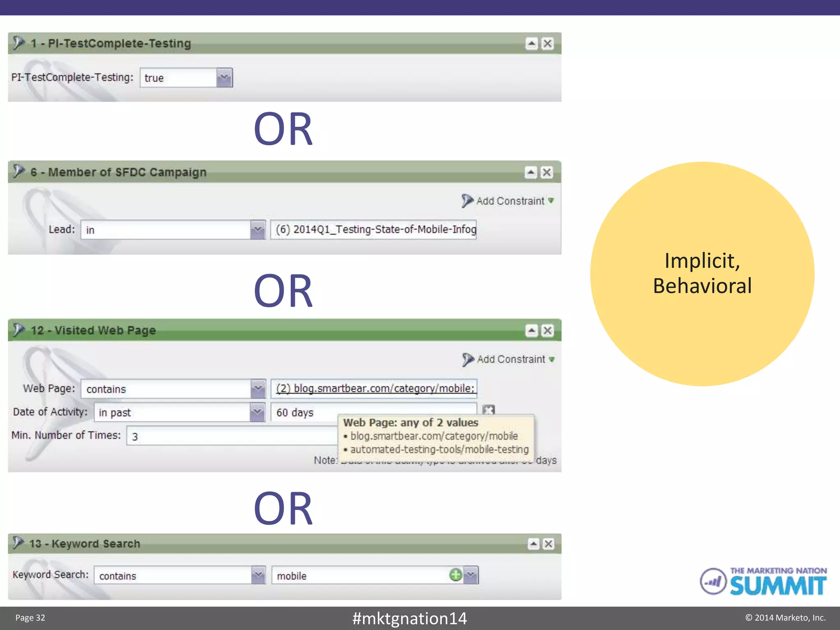Viewport: 840px width, 630px height.
Task: Click the 'Web Page: any of 2 values' tooltip heading
Action: pyautogui.click(x=411, y=422)
